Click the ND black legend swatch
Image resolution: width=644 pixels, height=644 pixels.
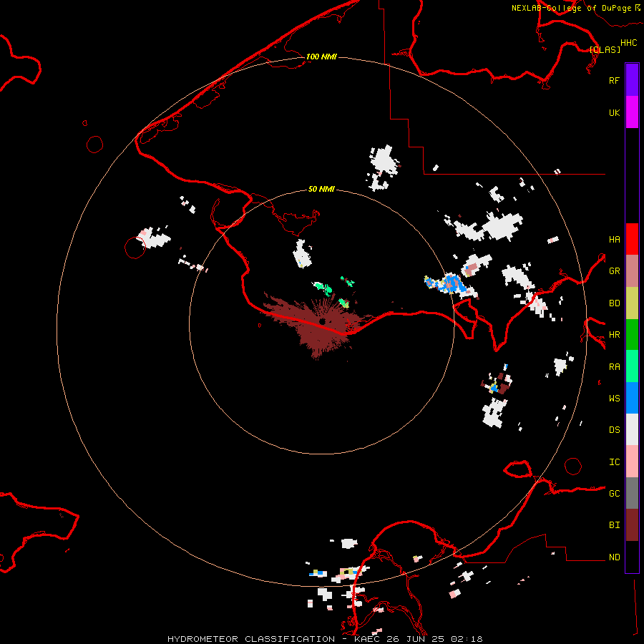[632, 557]
